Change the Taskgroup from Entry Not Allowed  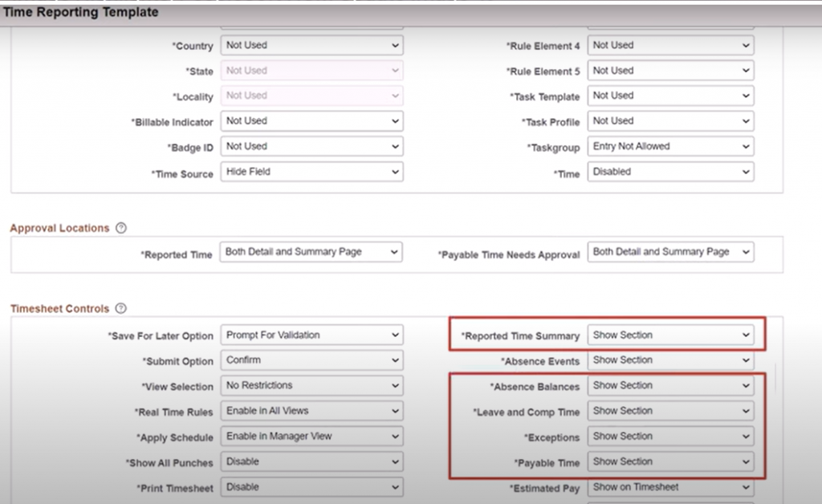tap(671, 146)
